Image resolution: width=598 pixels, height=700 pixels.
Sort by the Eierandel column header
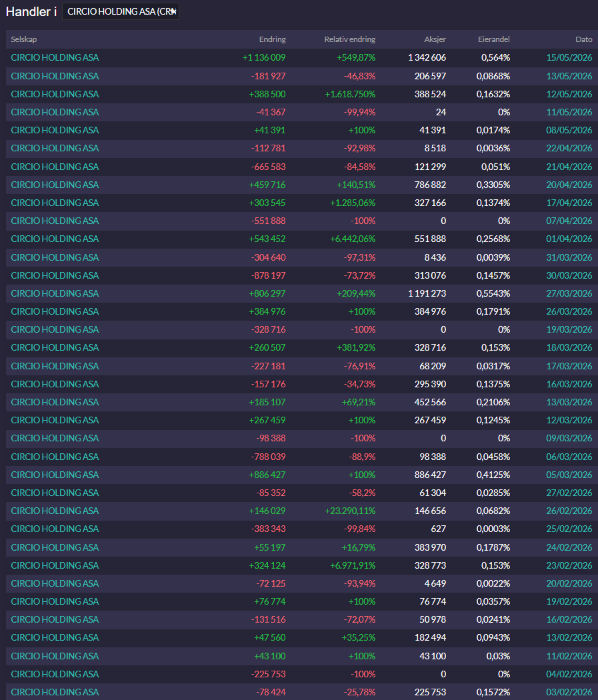pos(493,39)
